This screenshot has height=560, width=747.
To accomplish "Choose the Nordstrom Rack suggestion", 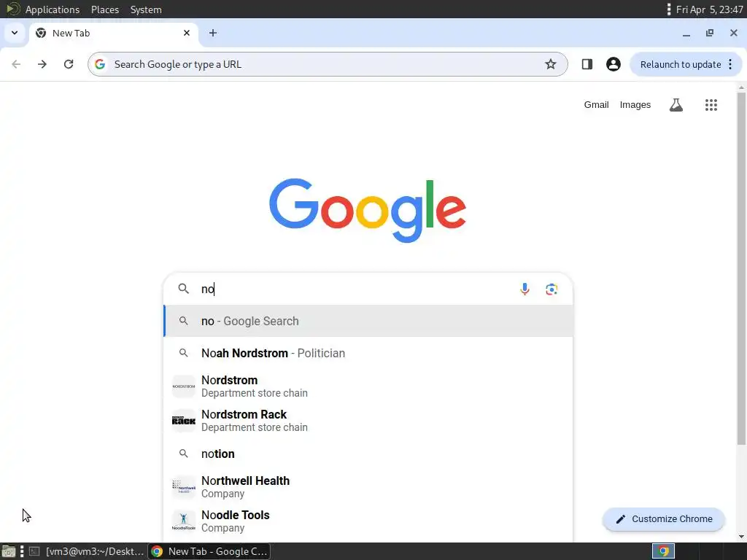I will 368,421.
